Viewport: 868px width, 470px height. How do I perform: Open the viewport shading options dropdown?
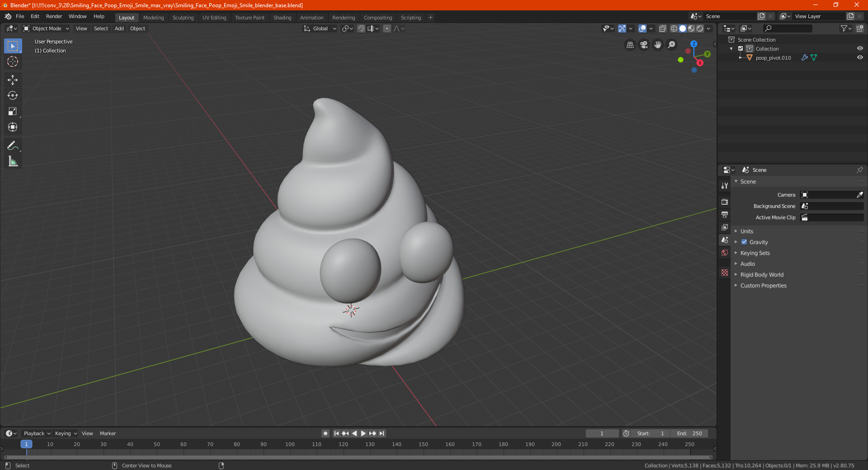(x=708, y=28)
